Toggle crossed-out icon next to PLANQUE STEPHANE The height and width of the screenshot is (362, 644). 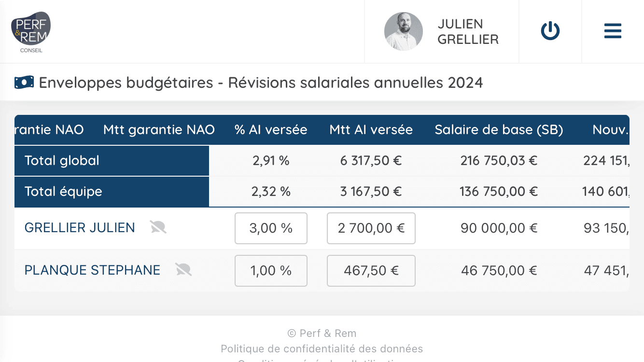pos(183,270)
